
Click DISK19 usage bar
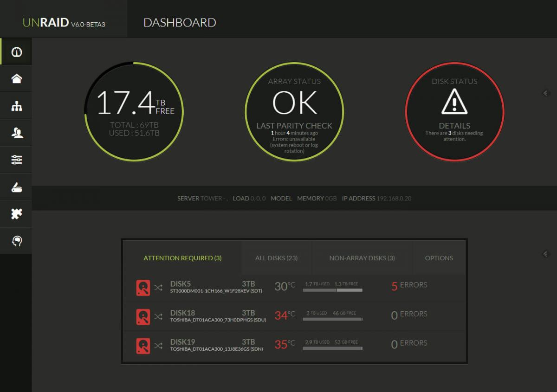(332, 348)
